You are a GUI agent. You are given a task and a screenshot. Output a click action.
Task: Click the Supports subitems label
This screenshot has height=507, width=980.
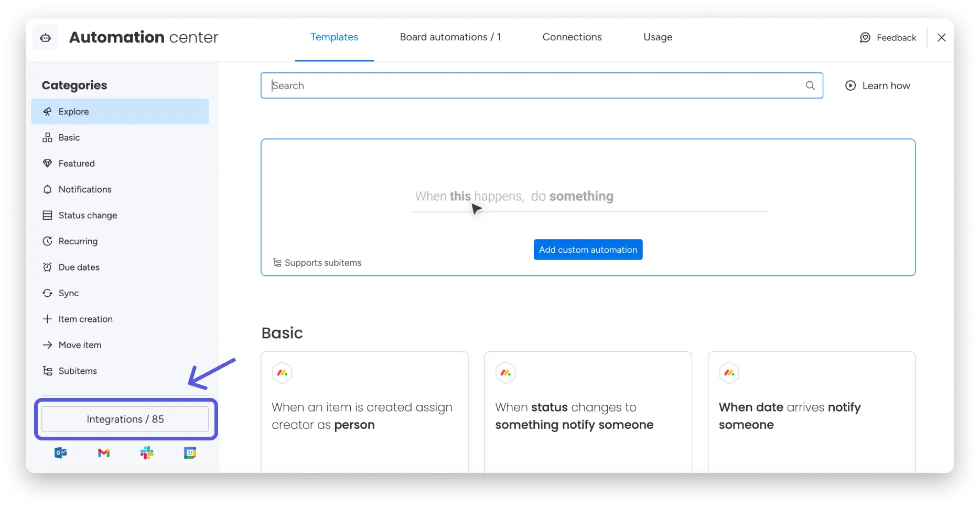coord(323,263)
